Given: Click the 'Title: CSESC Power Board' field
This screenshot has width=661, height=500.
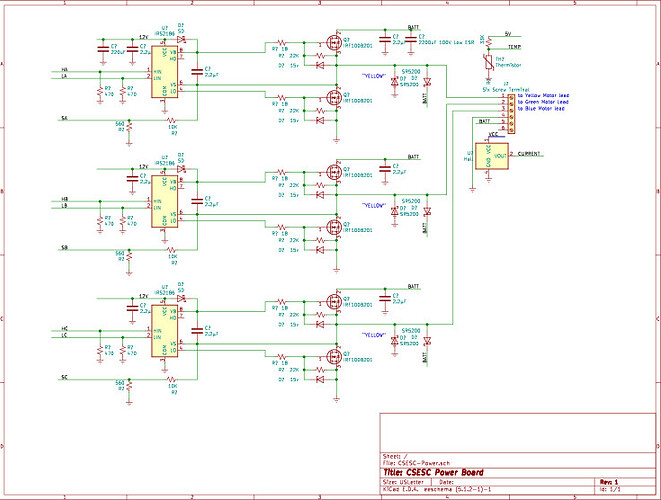Looking at the screenshot, I should (x=433, y=473).
